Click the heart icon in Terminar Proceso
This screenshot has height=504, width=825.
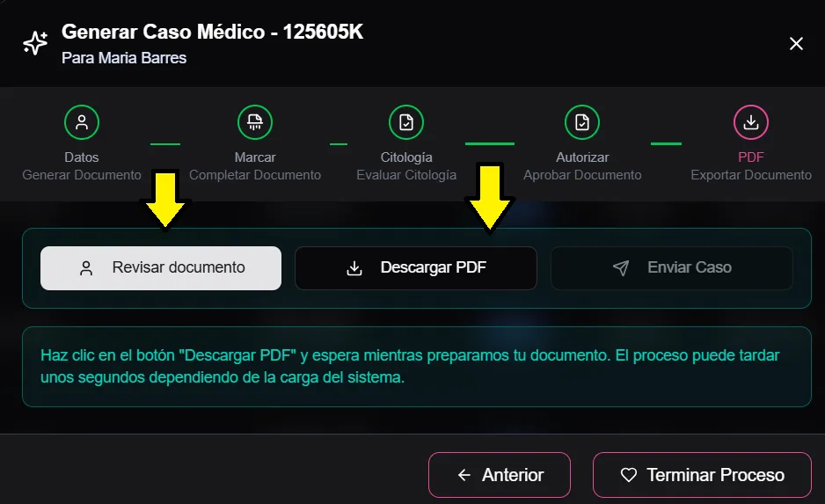coord(628,475)
